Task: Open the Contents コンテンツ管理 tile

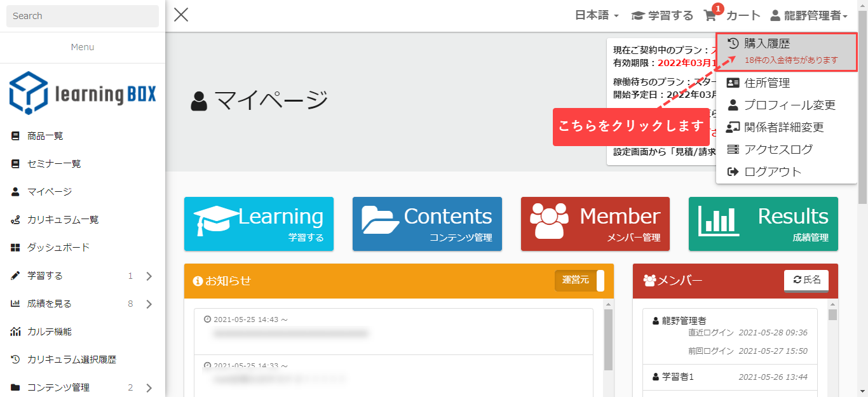Action: (427, 224)
